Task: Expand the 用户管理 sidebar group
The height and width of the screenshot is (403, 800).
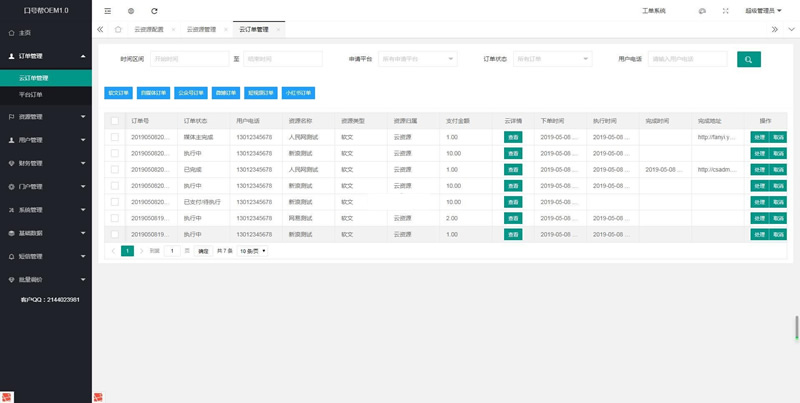Action: (x=46, y=140)
